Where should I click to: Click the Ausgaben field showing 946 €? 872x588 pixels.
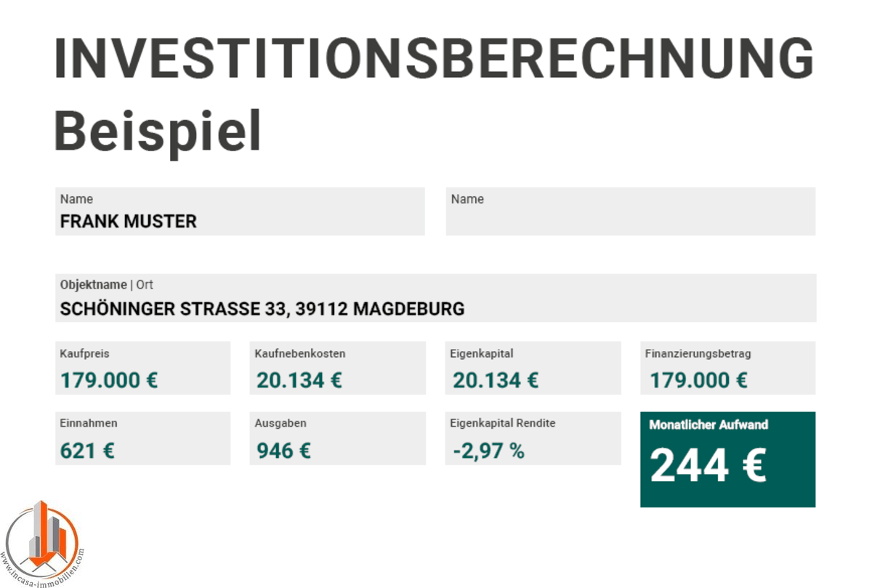pos(337,438)
